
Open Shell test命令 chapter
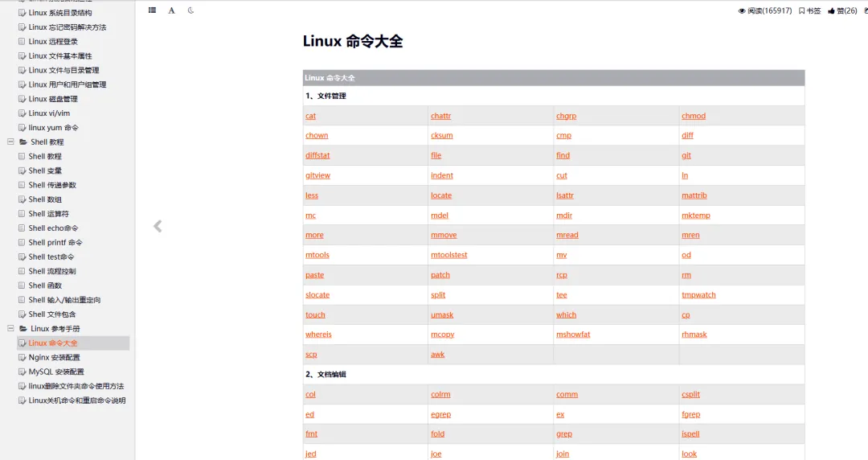point(51,257)
